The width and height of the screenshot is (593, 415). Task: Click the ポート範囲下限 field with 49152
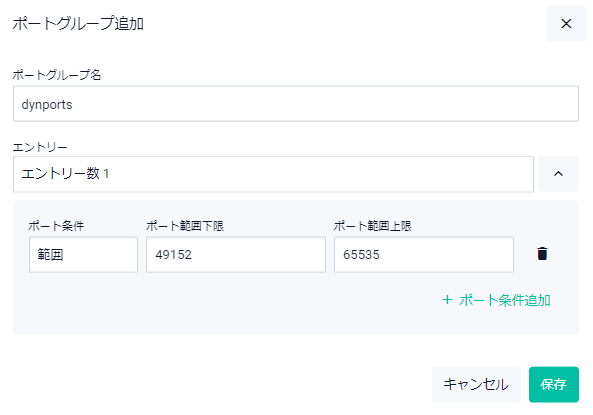pos(236,255)
